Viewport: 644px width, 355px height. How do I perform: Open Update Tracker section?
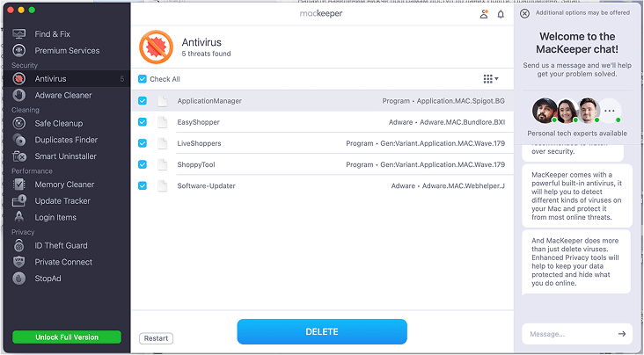click(x=62, y=200)
